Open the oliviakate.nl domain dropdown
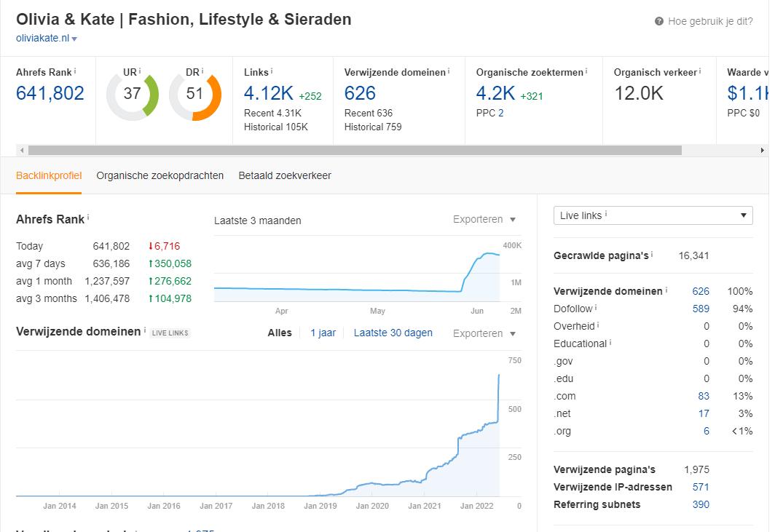The image size is (775, 532). pyautogui.click(x=47, y=38)
